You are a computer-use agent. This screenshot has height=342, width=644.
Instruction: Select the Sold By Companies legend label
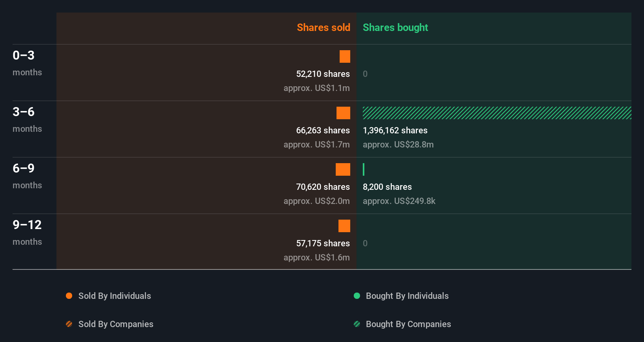(x=116, y=324)
